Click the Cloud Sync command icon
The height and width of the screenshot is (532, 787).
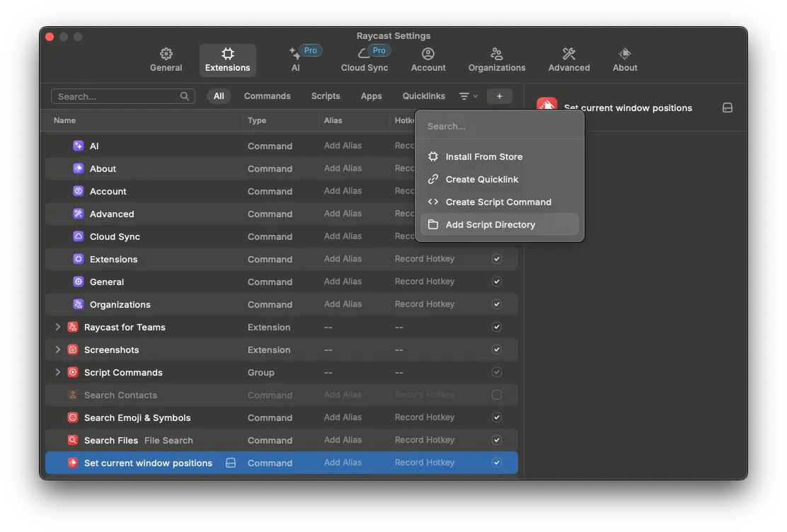click(79, 236)
